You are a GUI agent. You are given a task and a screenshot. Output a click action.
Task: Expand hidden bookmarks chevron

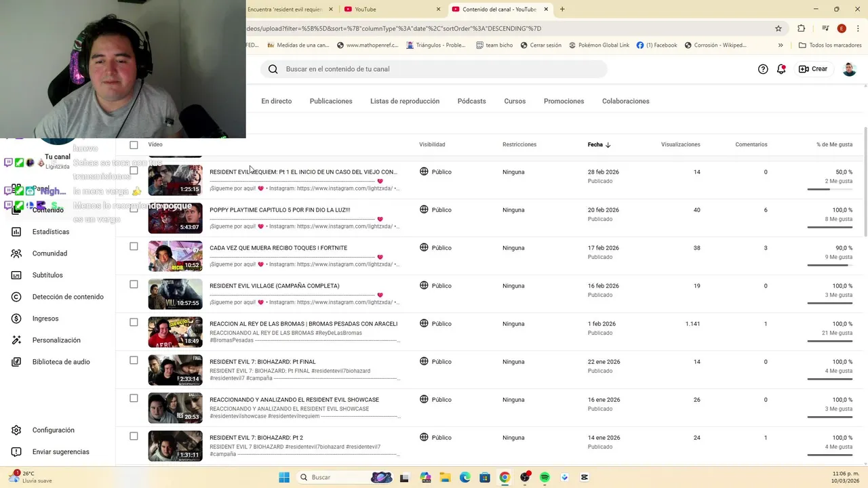[781, 45]
